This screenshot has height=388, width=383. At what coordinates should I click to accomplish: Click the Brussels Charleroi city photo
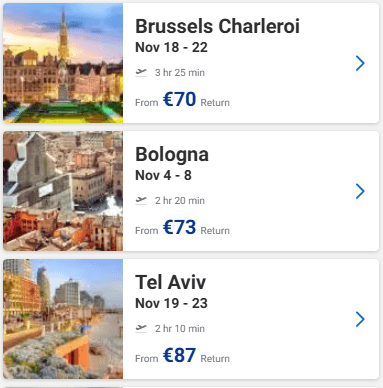(63, 63)
